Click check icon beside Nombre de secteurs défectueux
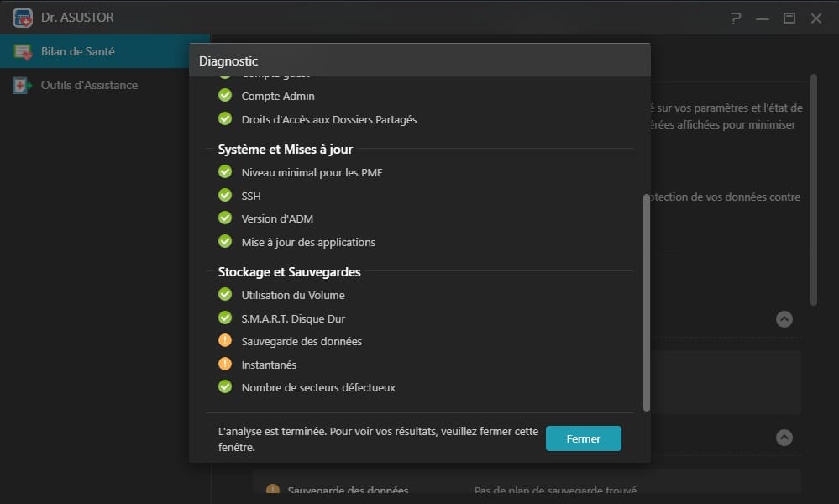Viewport: 839px width, 504px height. point(225,386)
